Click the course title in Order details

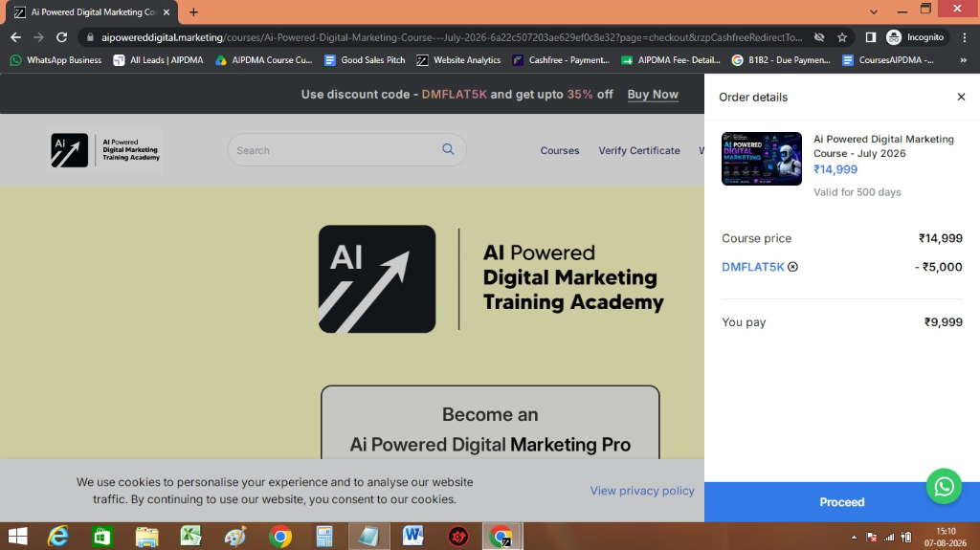click(x=883, y=146)
